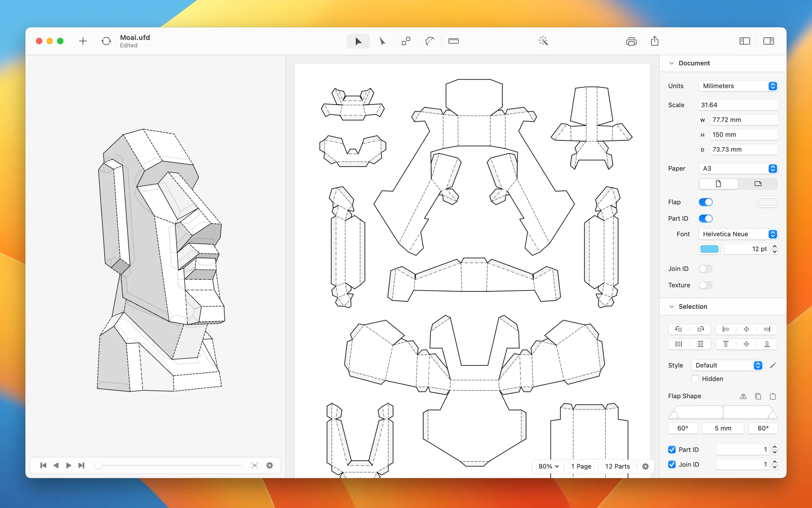Collapse the Selection section
The height and width of the screenshot is (508, 812).
click(x=672, y=306)
